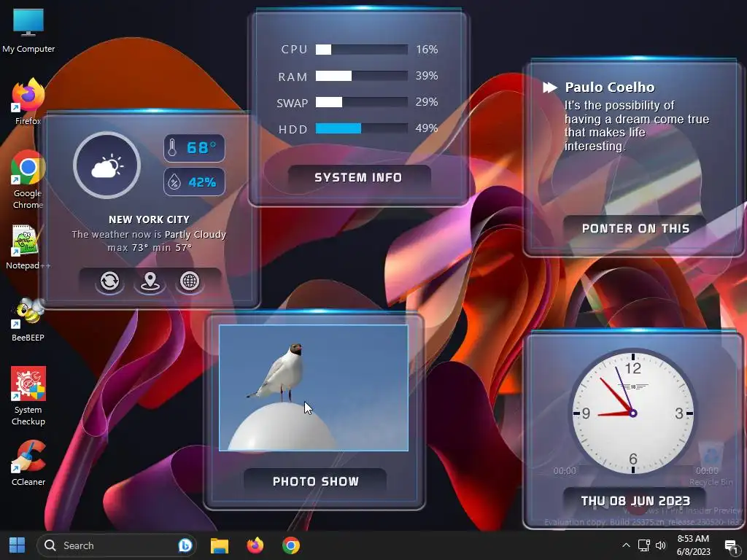Click the PONTER ON THIS button
This screenshot has height=560, width=747.
coord(635,228)
